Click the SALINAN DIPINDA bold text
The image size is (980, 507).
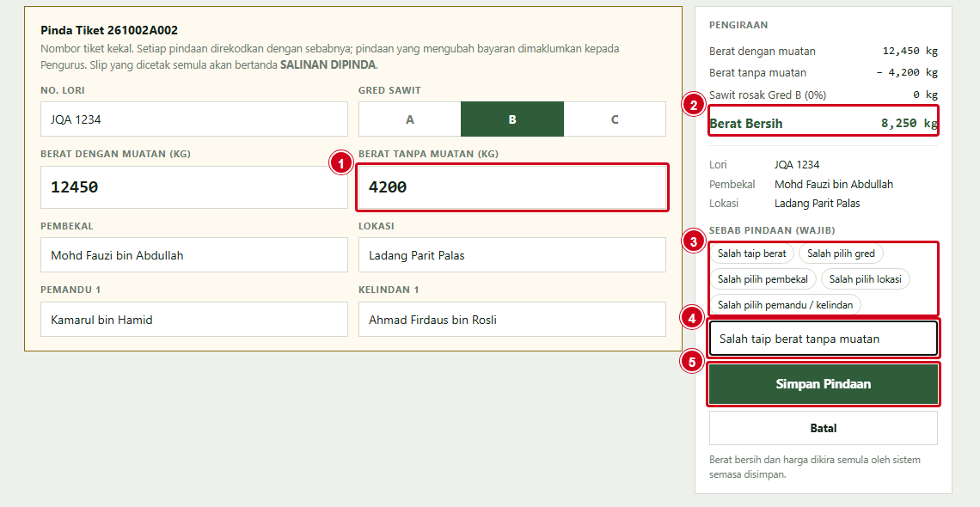click(328, 65)
